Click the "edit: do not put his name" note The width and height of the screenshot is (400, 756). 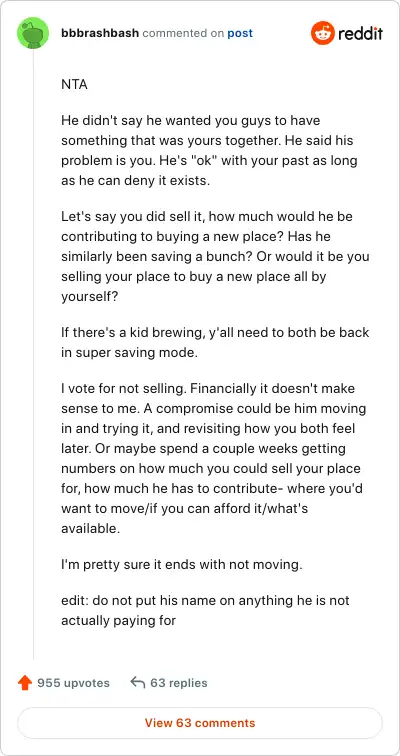205,610
